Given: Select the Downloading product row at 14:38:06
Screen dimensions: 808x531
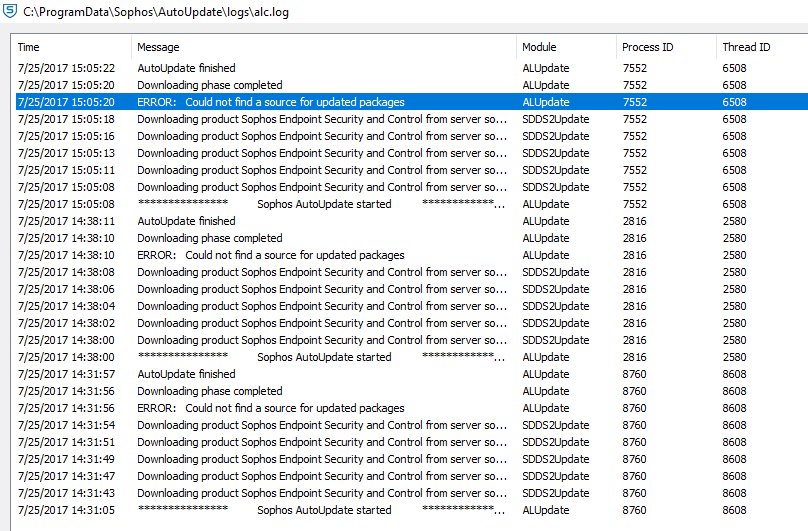Looking at the screenshot, I should coord(412,289).
